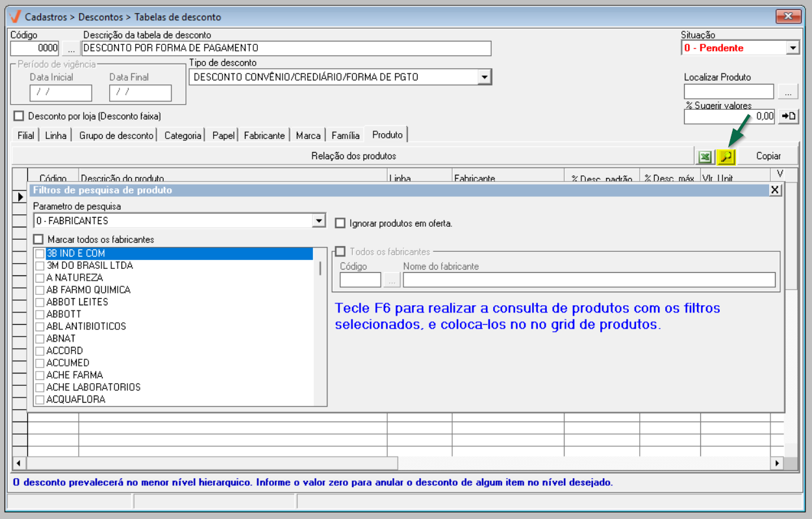Click the Descrição da tabela de desconto field
The image size is (812, 519).
point(286,49)
